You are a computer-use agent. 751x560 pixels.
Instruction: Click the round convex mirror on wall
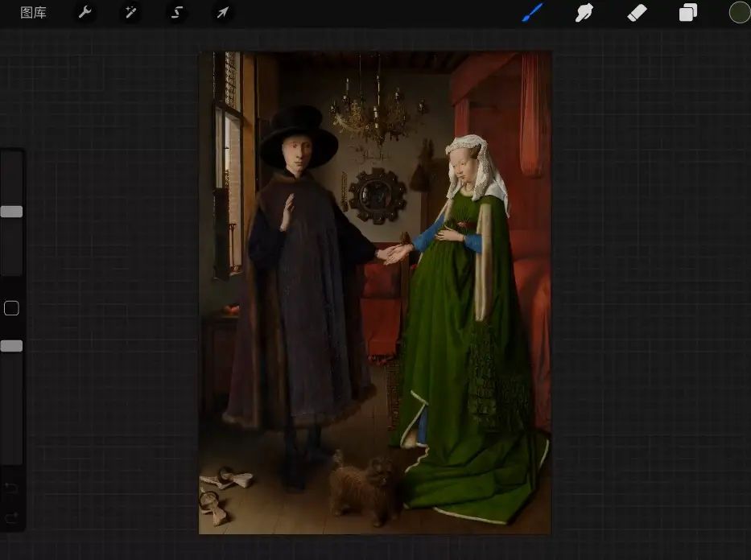[377, 195]
